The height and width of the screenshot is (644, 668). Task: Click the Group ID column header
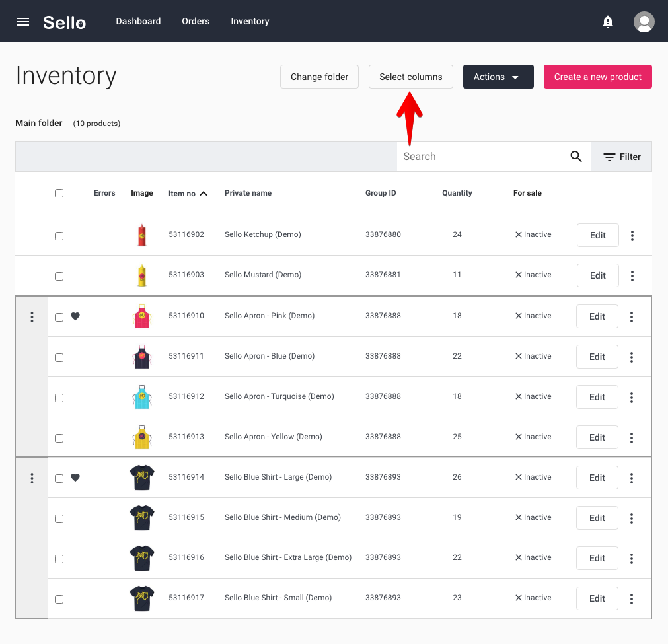[381, 193]
